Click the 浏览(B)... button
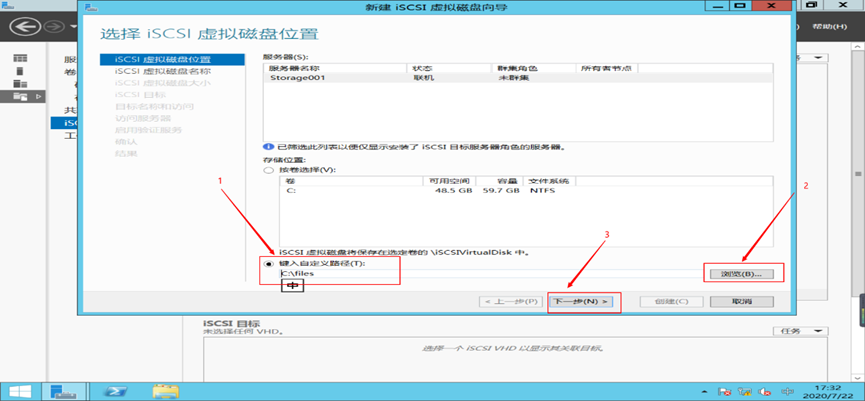Screen dimensions: 865x401 [x=741, y=274]
